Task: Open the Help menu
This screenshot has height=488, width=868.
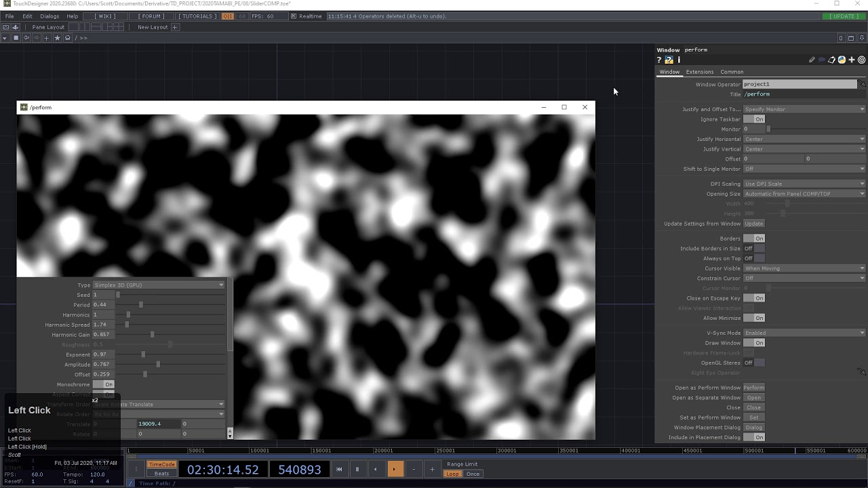Action: click(x=73, y=16)
